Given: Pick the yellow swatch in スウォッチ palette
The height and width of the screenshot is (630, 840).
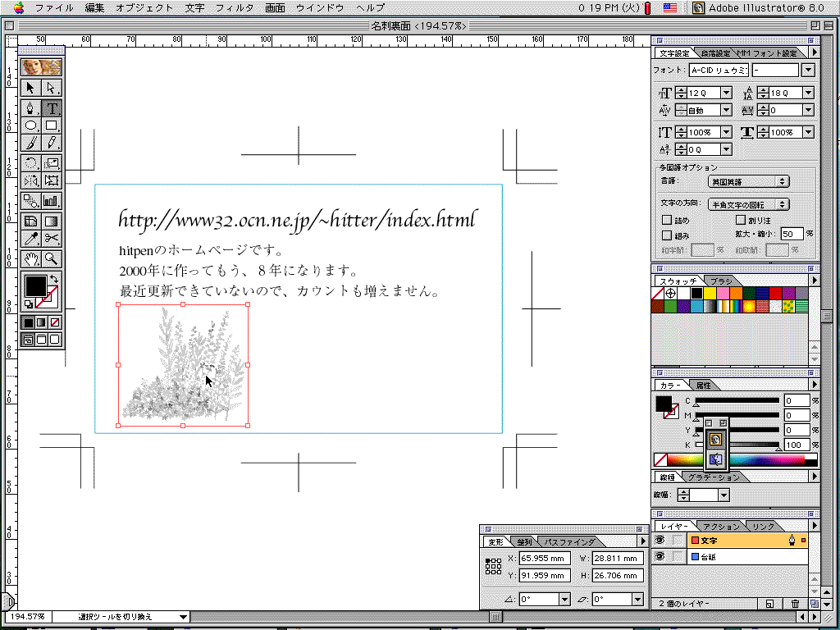Looking at the screenshot, I should click(x=710, y=293).
